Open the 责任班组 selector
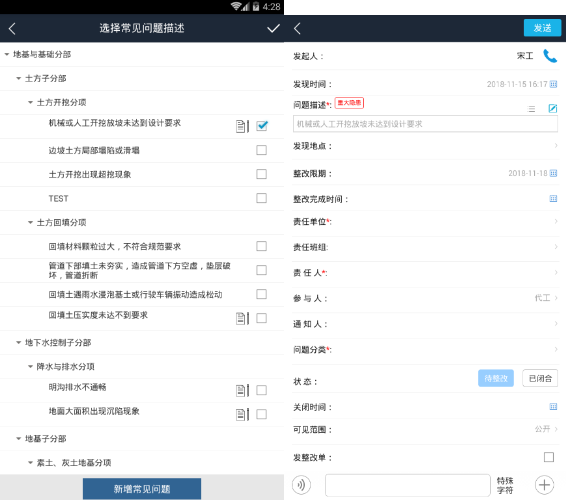 (x=425, y=247)
